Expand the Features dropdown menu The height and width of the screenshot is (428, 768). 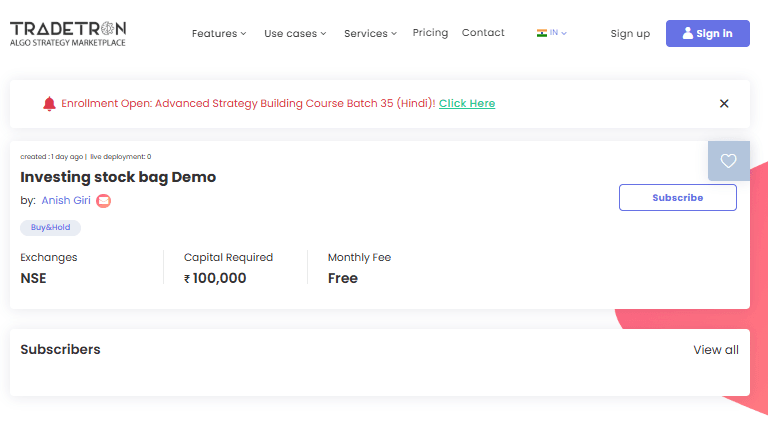click(218, 33)
